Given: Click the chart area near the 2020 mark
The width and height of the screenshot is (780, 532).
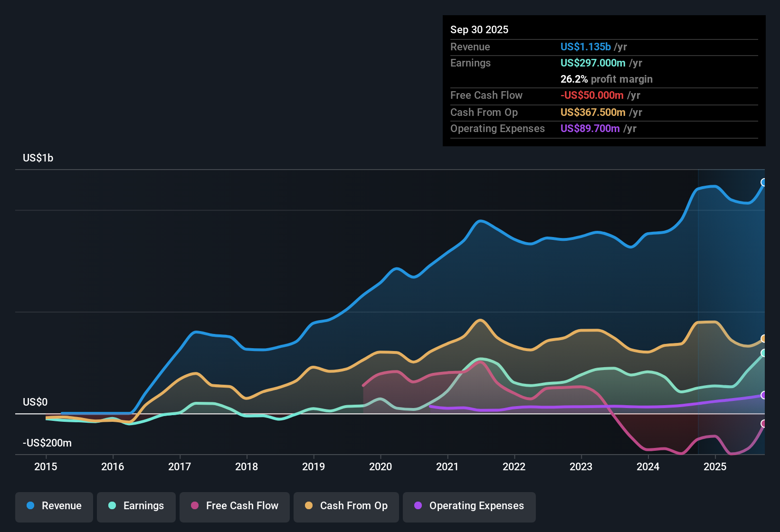Looking at the screenshot, I should click(380, 309).
